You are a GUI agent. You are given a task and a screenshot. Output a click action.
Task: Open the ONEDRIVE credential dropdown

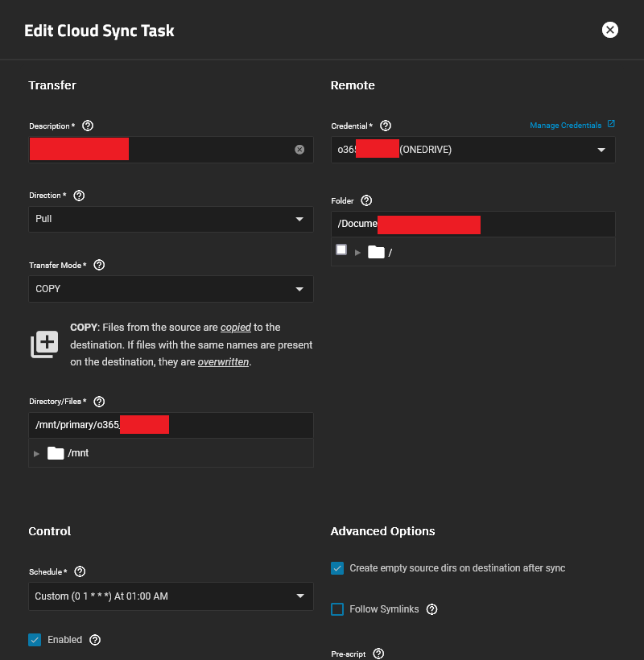(473, 149)
